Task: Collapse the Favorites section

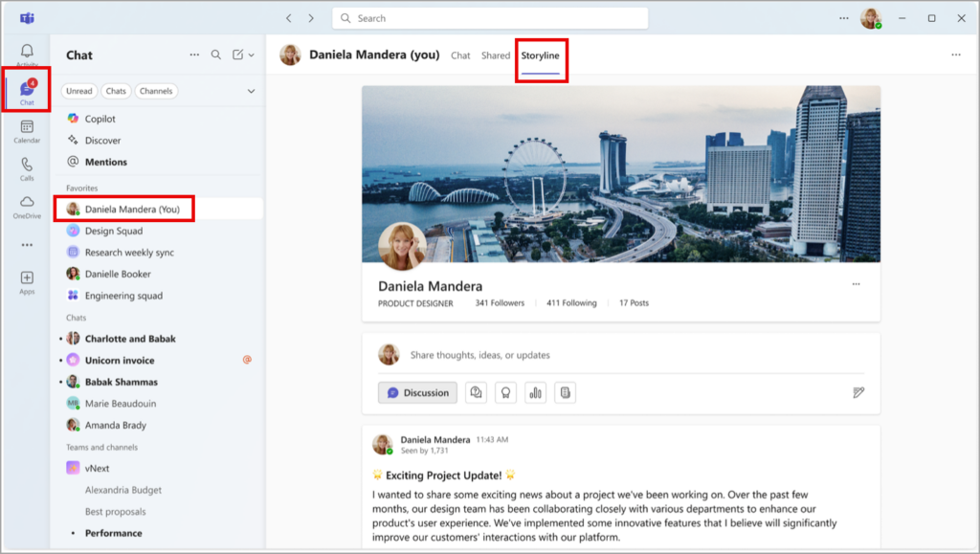Action: tap(82, 188)
